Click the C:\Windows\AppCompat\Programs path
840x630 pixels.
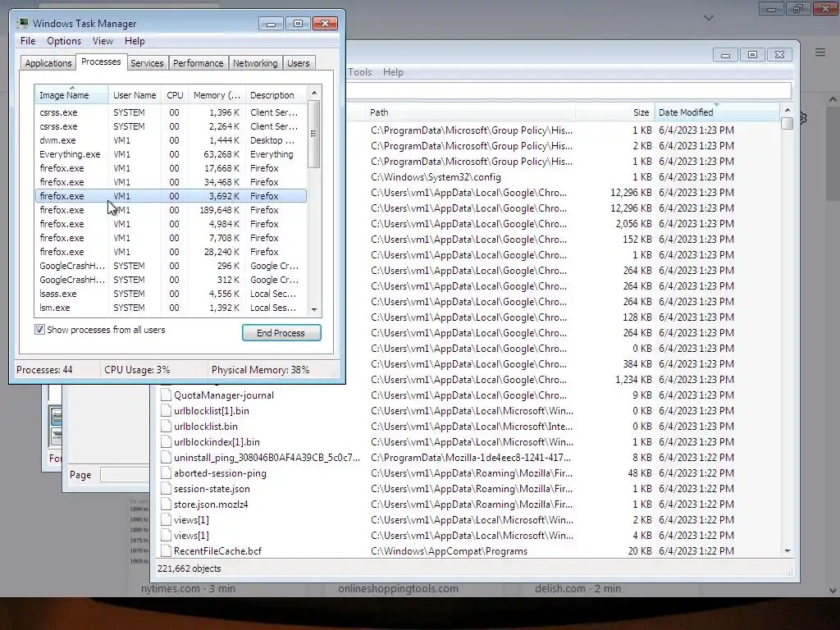coord(450,550)
